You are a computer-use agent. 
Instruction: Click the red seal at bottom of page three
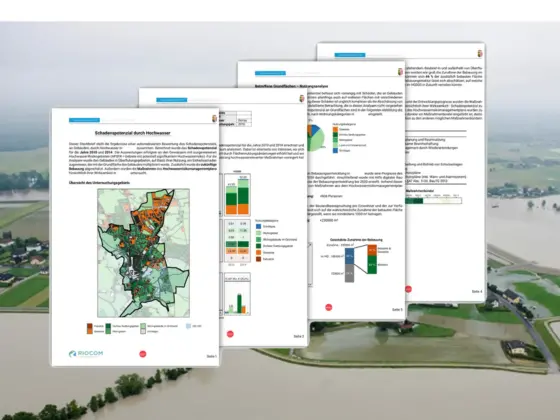(329, 307)
